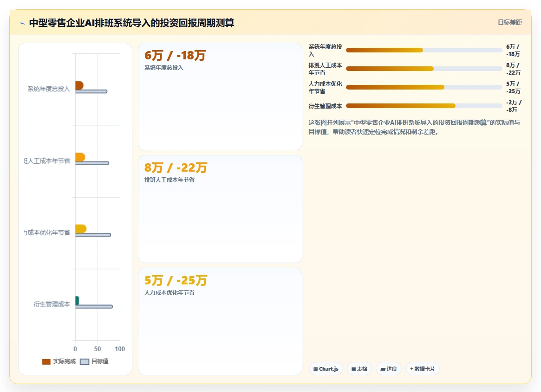Open the 8万 / -22万 data card
This screenshot has width=541, height=392.
click(x=220, y=209)
